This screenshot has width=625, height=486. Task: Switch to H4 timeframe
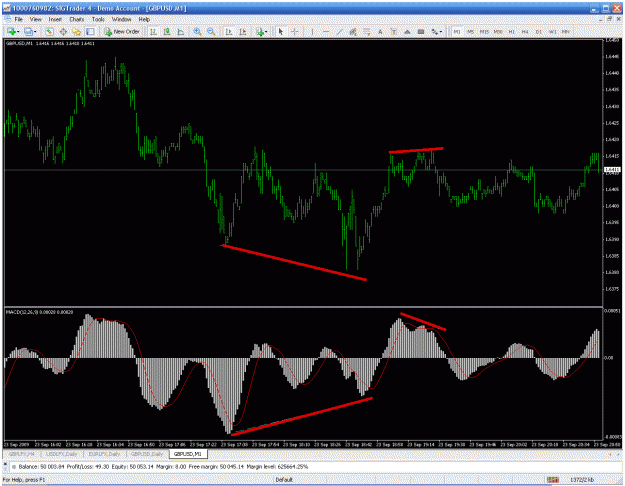(x=525, y=31)
